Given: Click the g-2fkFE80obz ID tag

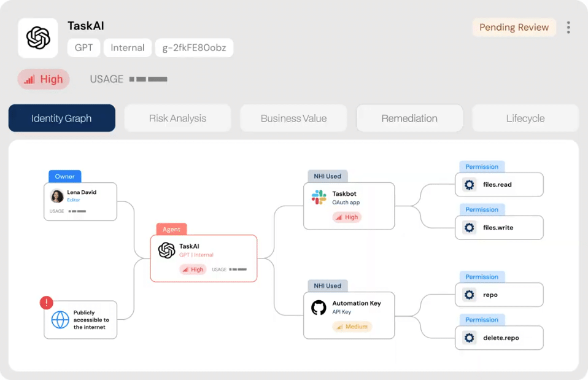Looking at the screenshot, I should tap(194, 48).
